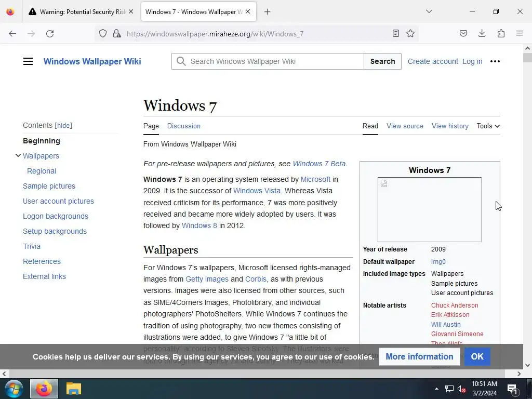The height and width of the screenshot is (399, 532).
Task: Close the Windows 7 wallpaper wiki tab
Action: click(248, 11)
